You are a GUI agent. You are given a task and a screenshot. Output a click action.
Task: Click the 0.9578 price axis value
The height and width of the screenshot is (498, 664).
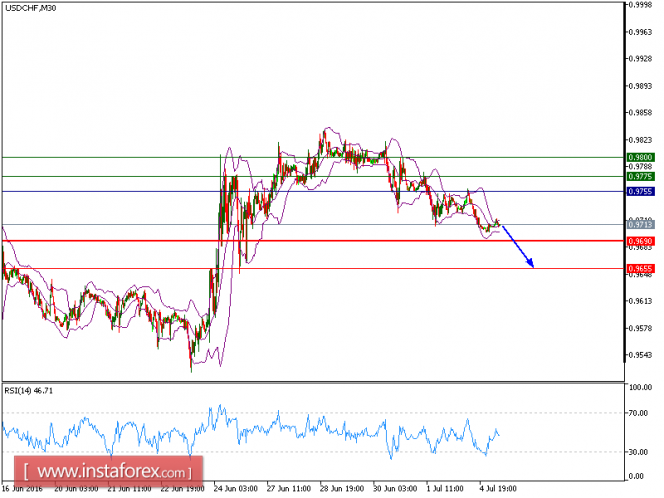point(640,328)
